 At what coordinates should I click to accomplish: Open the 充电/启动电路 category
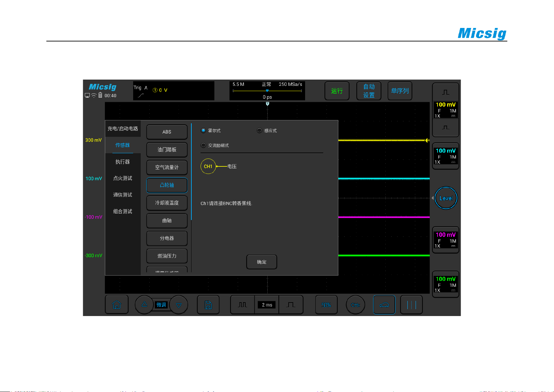tap(123, 129)
